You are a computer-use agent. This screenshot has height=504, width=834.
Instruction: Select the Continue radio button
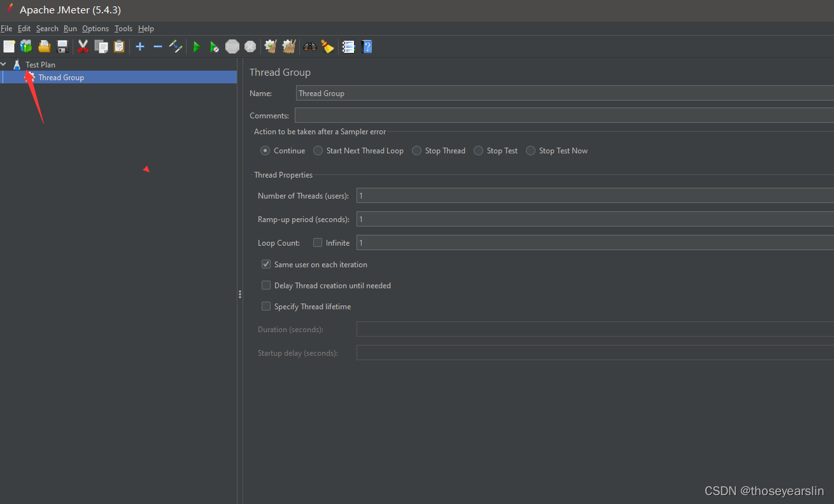pyautogui.click(x=265, y=151)
